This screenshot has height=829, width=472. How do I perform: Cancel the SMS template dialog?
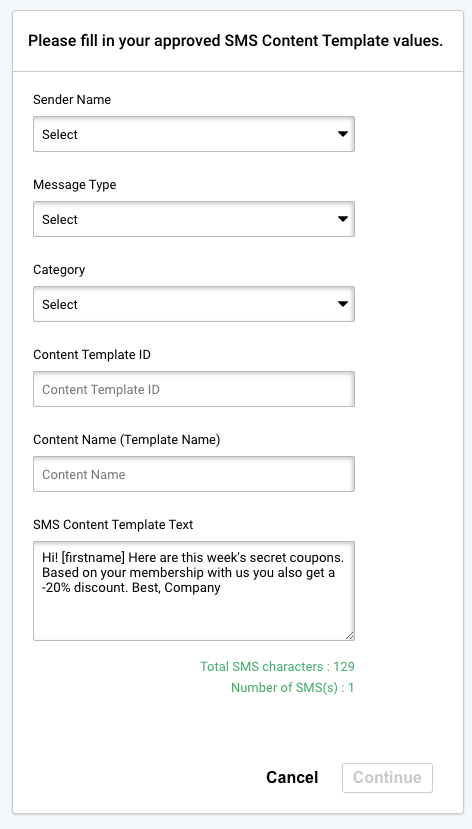pyautogui.click(x=292, y=777)
